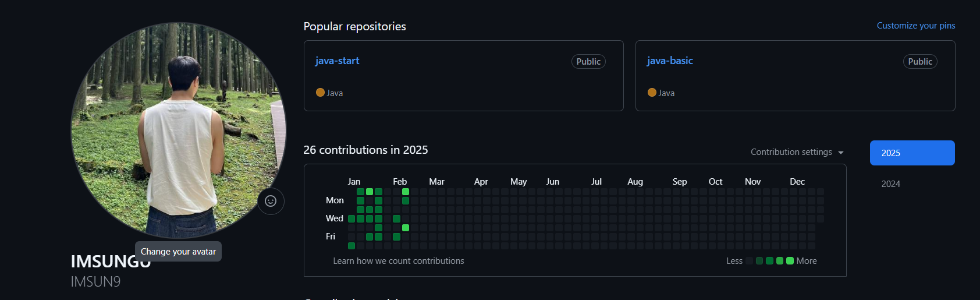The image size is (980, 300).
Task: Click the Public badge on java-start card
Action: (x=588, y=62)
